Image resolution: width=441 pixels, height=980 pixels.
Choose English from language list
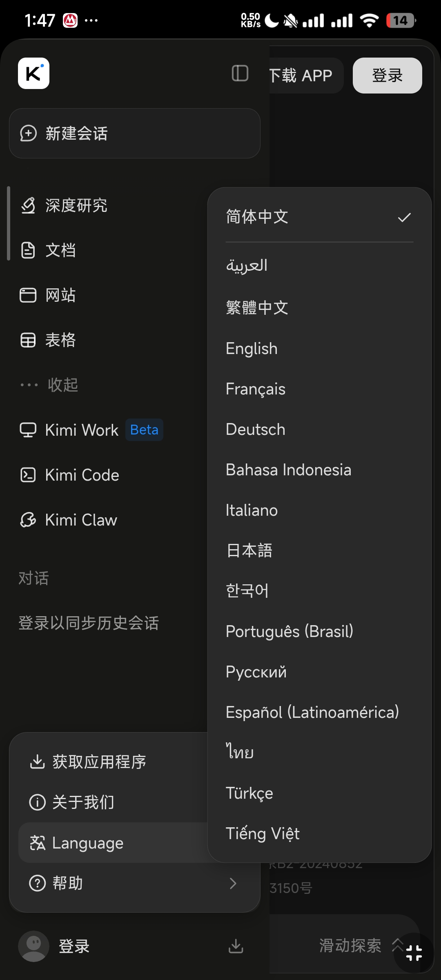click(319, 348)
